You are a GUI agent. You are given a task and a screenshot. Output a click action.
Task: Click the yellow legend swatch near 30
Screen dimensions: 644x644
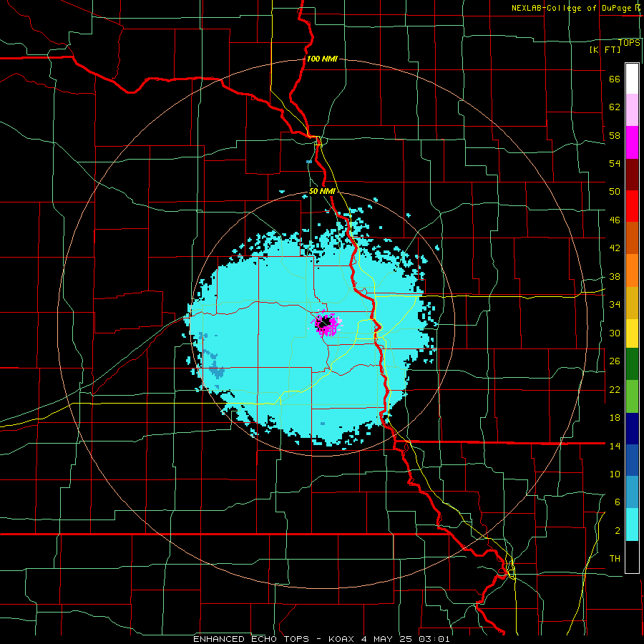632,333
